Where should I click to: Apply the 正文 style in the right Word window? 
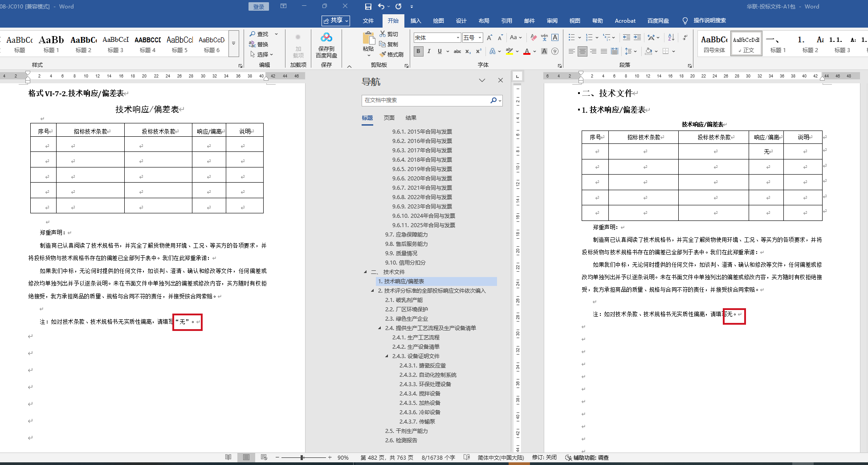coord(747,44)
